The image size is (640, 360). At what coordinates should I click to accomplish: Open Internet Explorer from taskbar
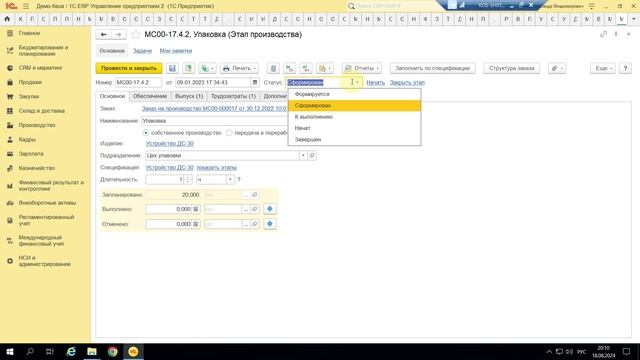point(71,351)
